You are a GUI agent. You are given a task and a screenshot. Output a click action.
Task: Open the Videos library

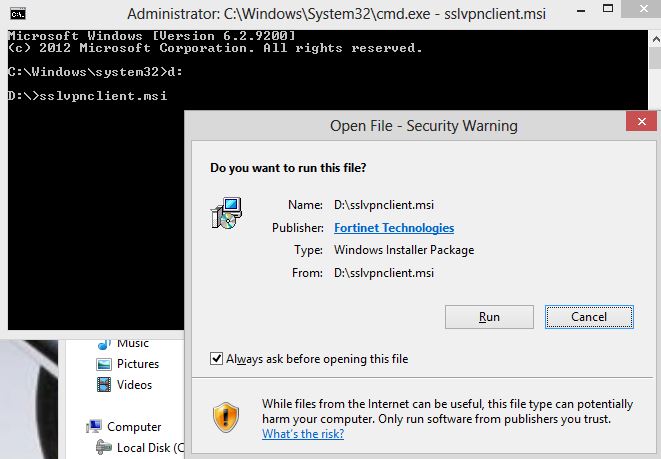pos(134,385)
